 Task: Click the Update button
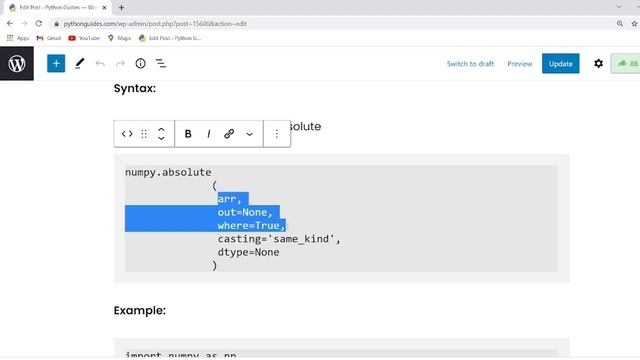pos(560,64)
